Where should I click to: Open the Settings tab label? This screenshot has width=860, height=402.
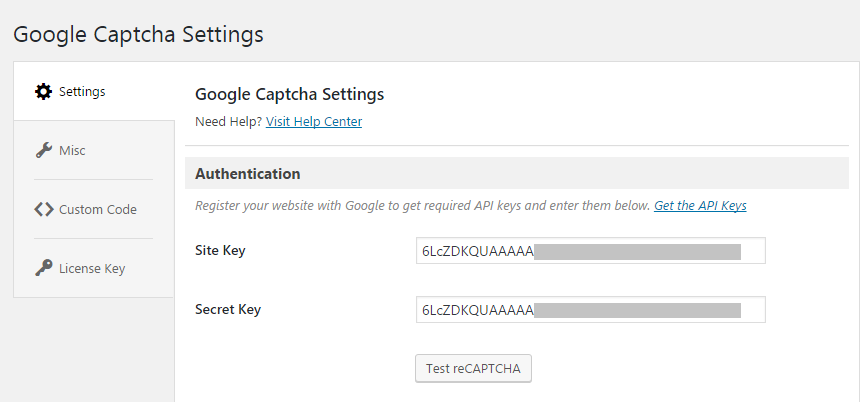(x=82, y=92)
